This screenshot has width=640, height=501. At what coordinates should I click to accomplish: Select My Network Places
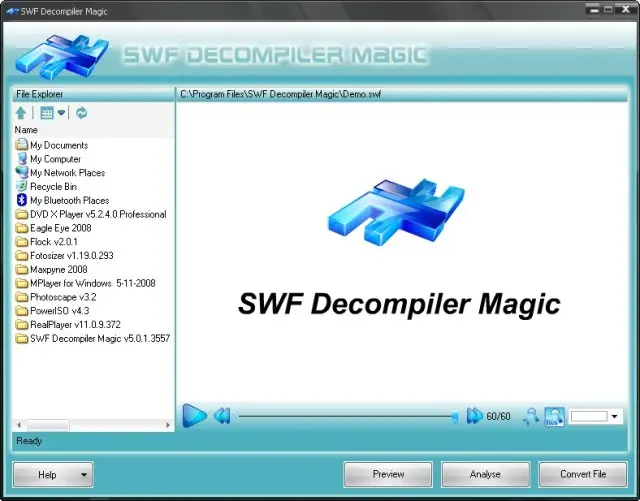point(60,173)
